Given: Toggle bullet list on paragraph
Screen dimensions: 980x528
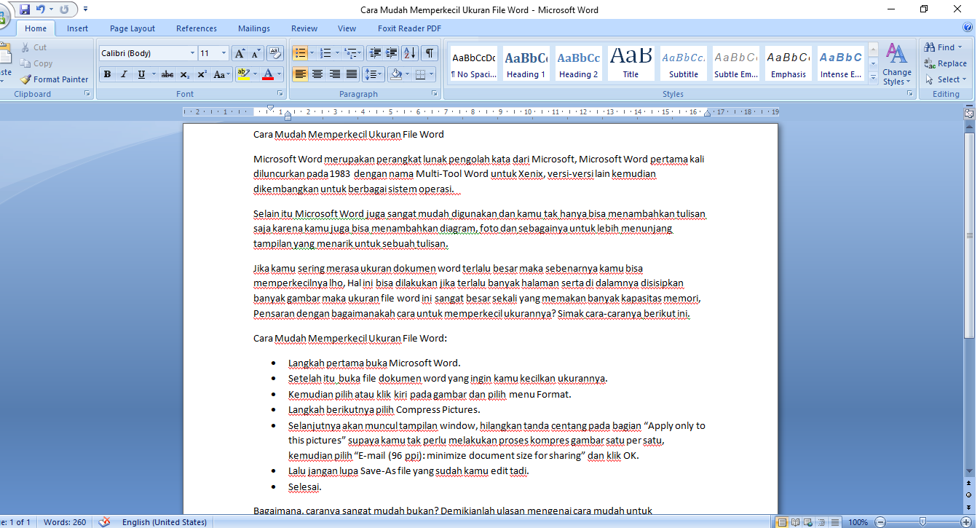Looking at the screenshot, I should point(299,53).
